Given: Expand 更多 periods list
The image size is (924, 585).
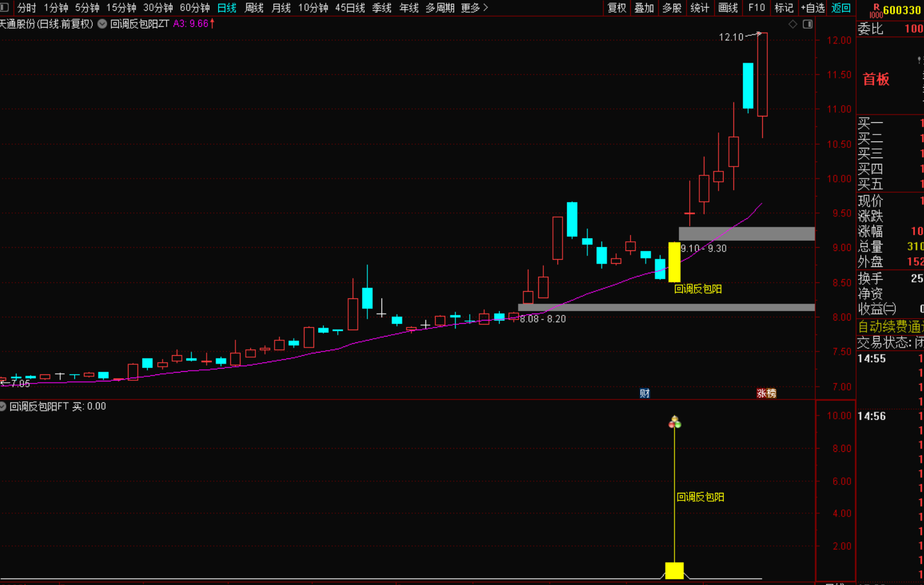Looking at the screenshot, I should click(474, 8).
